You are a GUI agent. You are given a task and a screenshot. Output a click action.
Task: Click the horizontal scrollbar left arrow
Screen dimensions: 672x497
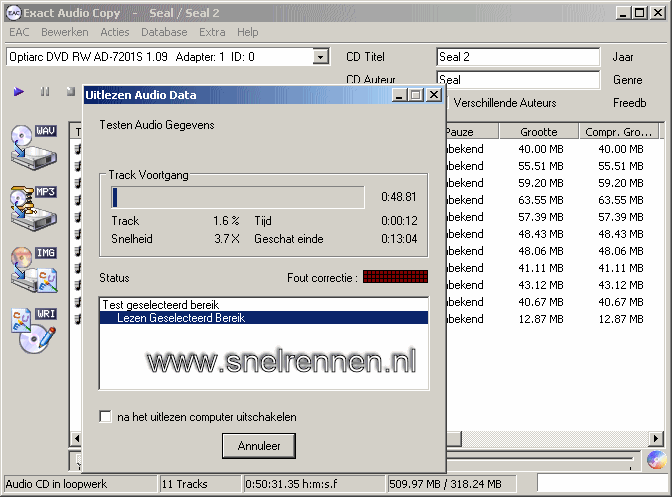(x=77, y=438)
